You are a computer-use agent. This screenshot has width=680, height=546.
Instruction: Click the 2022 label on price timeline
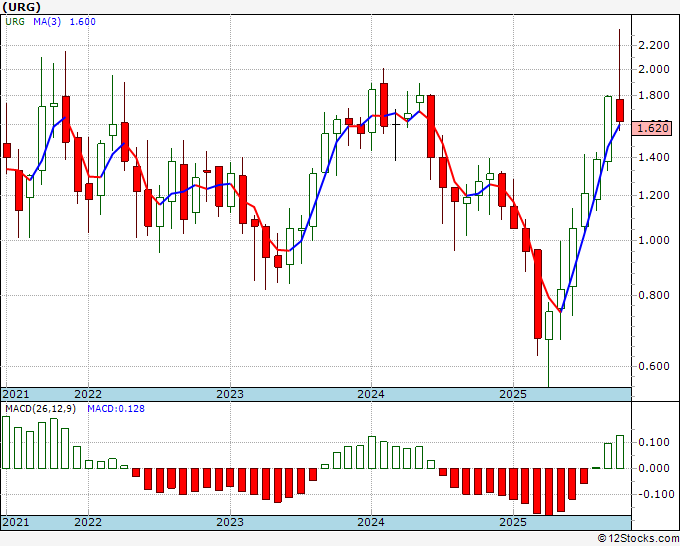pyautogui.click(x=88, y=394)
